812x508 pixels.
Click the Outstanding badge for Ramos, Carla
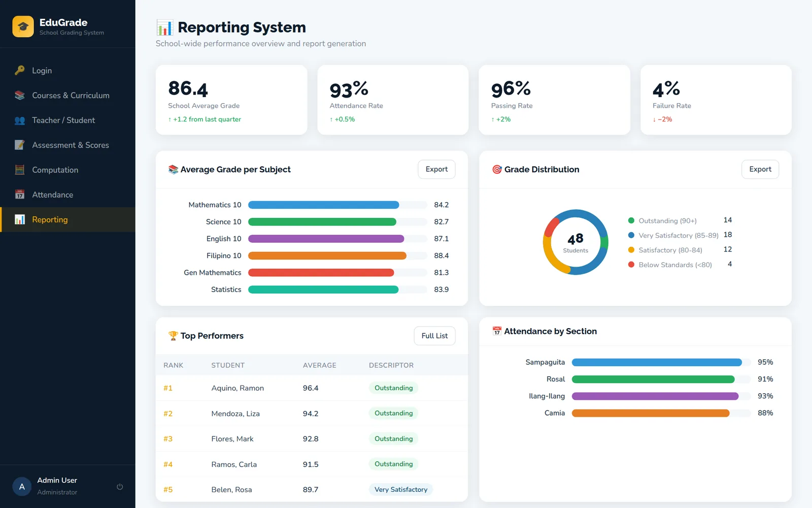click(393, 464)
